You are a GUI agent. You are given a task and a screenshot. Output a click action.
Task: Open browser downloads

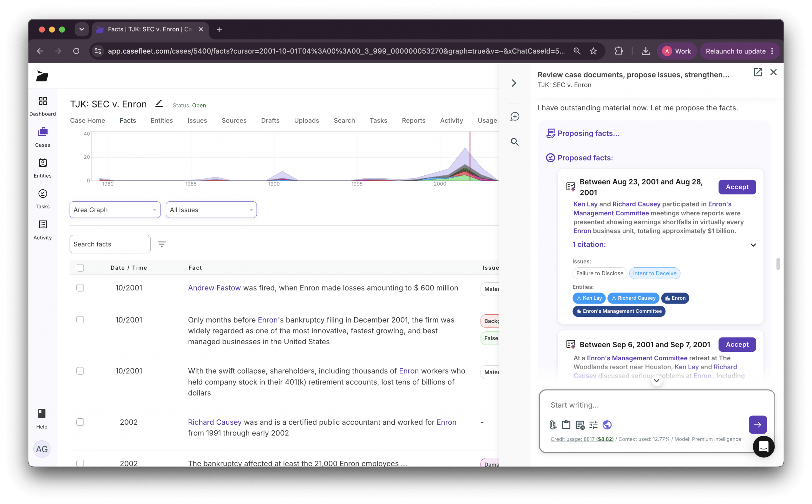click(x=646, y=51)
